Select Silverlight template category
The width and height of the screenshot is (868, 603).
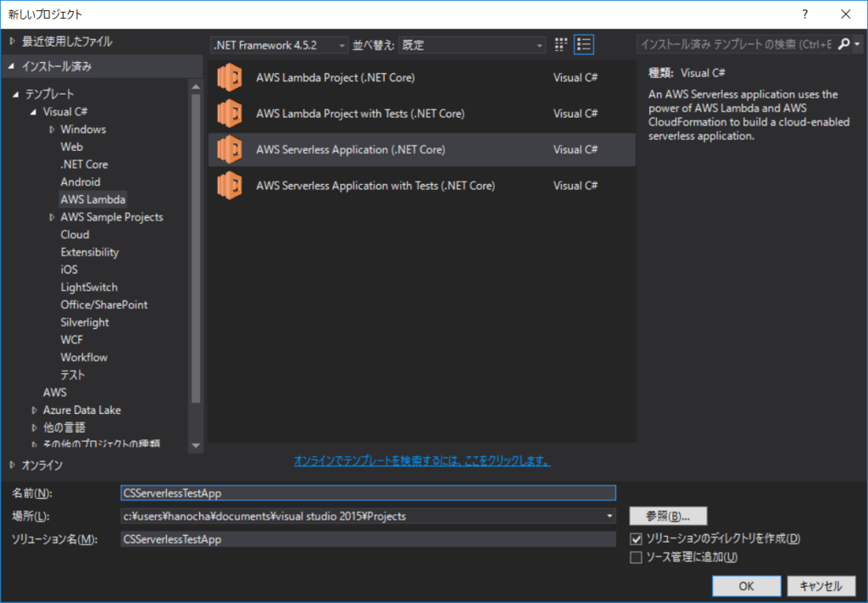coord(85,322)
